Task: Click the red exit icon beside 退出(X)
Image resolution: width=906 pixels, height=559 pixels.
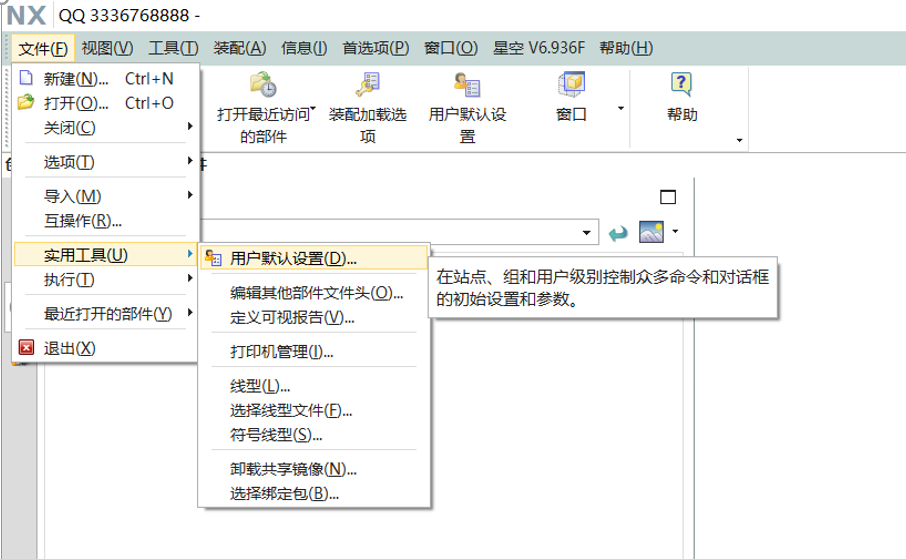Action: pos(26,347)
